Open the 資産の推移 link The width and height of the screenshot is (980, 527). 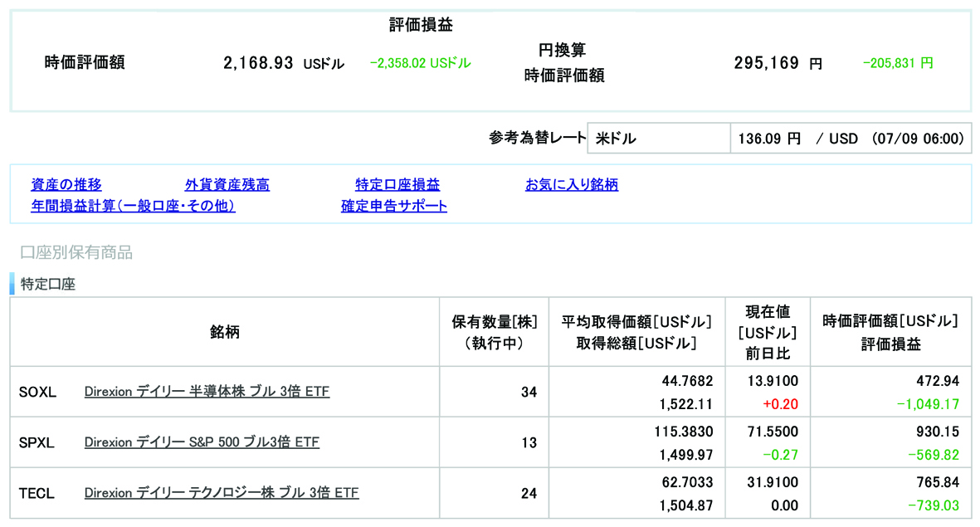click(x=66, y=184)
